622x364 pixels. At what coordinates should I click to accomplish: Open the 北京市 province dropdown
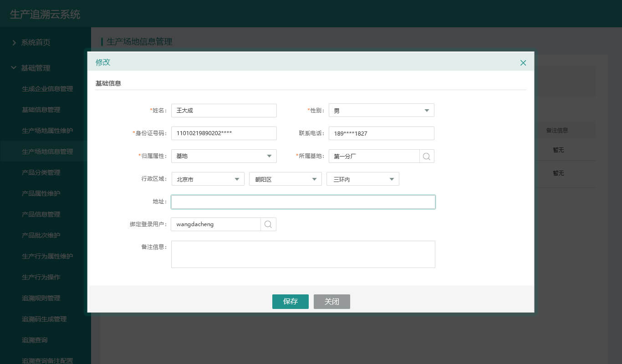pos(208,179)
